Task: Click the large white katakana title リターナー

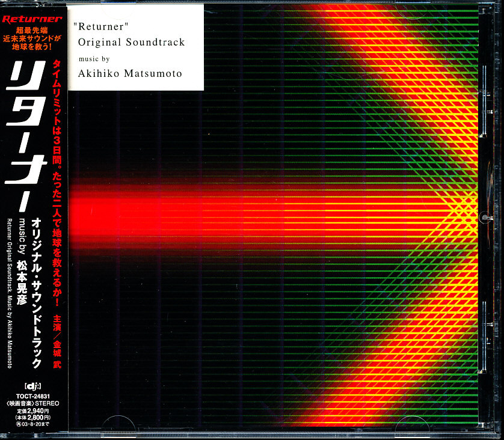Action: (x=26, y=136)
